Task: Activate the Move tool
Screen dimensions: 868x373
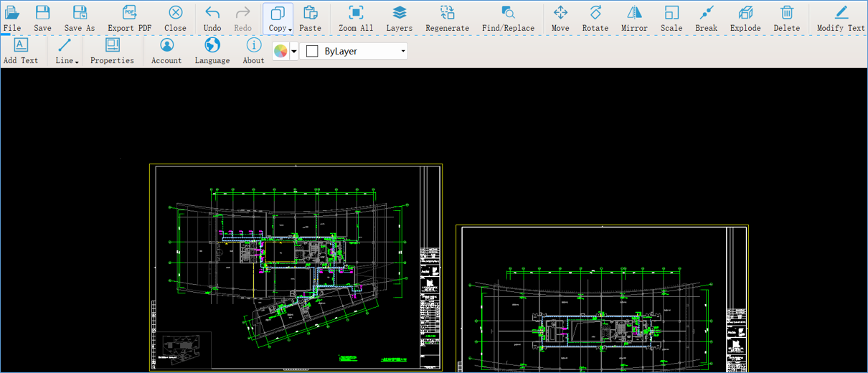Action: [561, 19]
